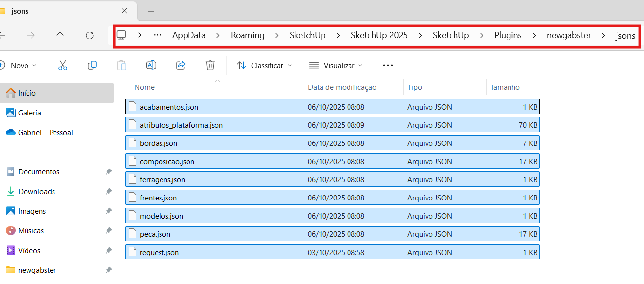Click the Rename icon in toolbar
The width and height of the screenshot is (644, 284).
point(151,65)
